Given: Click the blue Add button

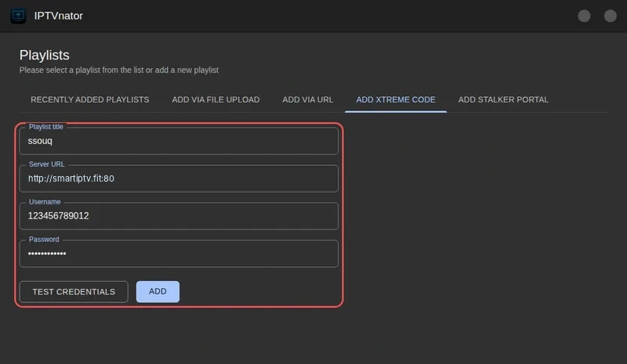Looking at the screenshot, I should click(158, 292).
